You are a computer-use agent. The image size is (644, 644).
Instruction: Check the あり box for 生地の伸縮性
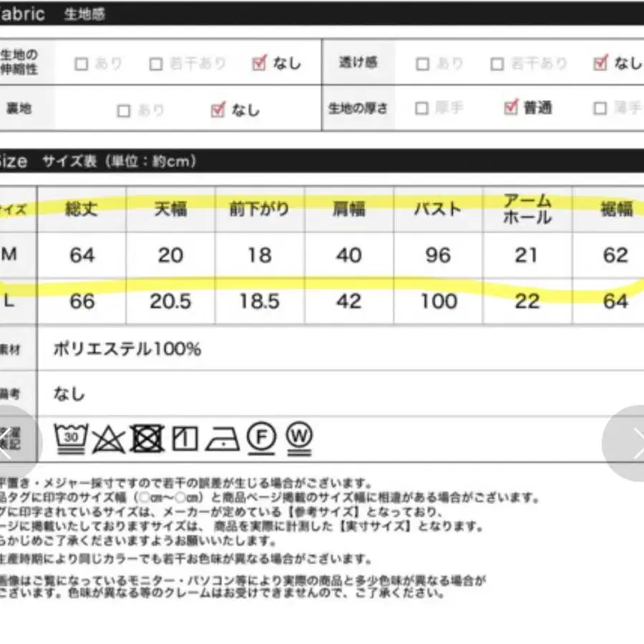click(82, 64)
